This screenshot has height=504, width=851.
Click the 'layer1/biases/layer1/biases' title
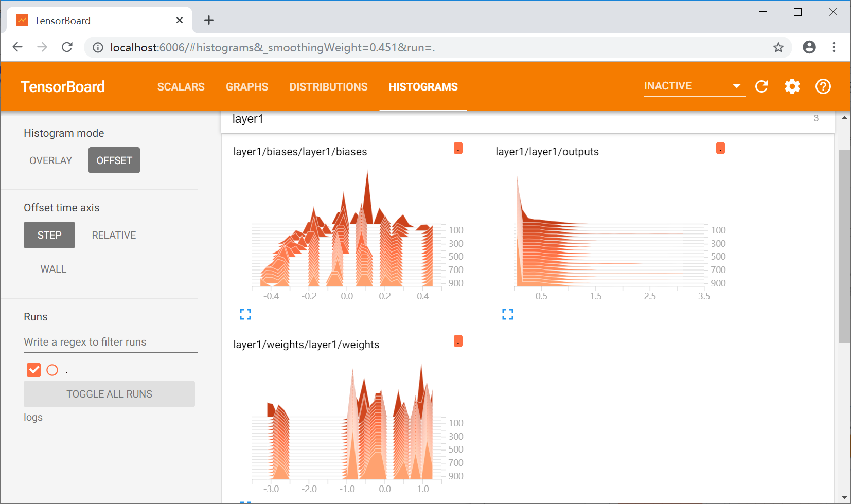(x=300, y=152)
